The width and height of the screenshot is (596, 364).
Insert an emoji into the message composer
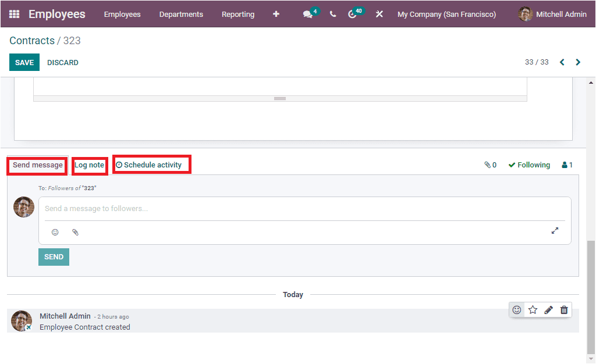pos(55,232)
